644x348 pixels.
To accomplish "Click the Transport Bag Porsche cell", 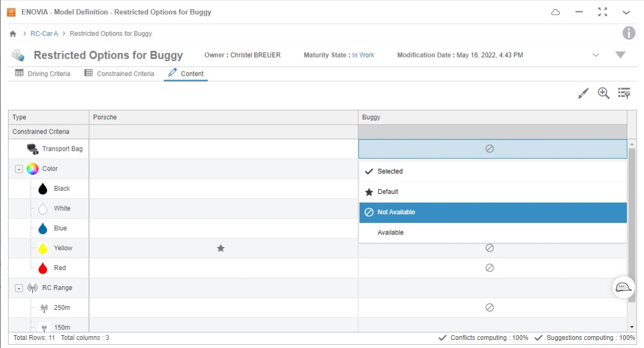I will click(224, 149).
